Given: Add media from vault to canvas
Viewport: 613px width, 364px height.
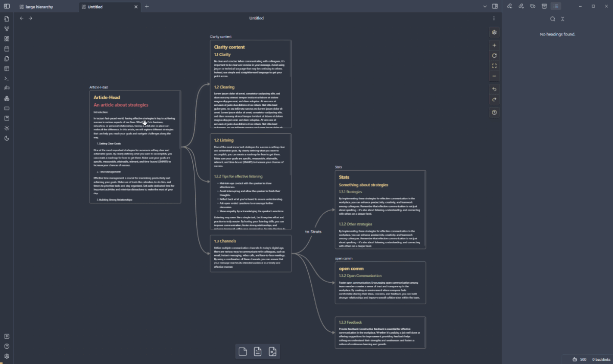Looking at the screenshot, I should click(273, 352).
